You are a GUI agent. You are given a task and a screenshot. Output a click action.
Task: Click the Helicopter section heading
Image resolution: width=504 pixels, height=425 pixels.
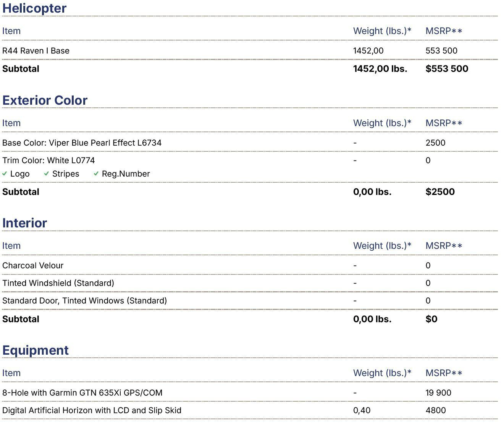pos(34,8)
